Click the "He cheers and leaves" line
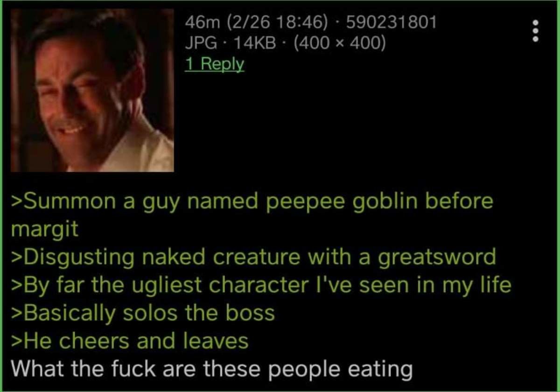Viewport: 560px width, 392px height. (x=129, y=341)
